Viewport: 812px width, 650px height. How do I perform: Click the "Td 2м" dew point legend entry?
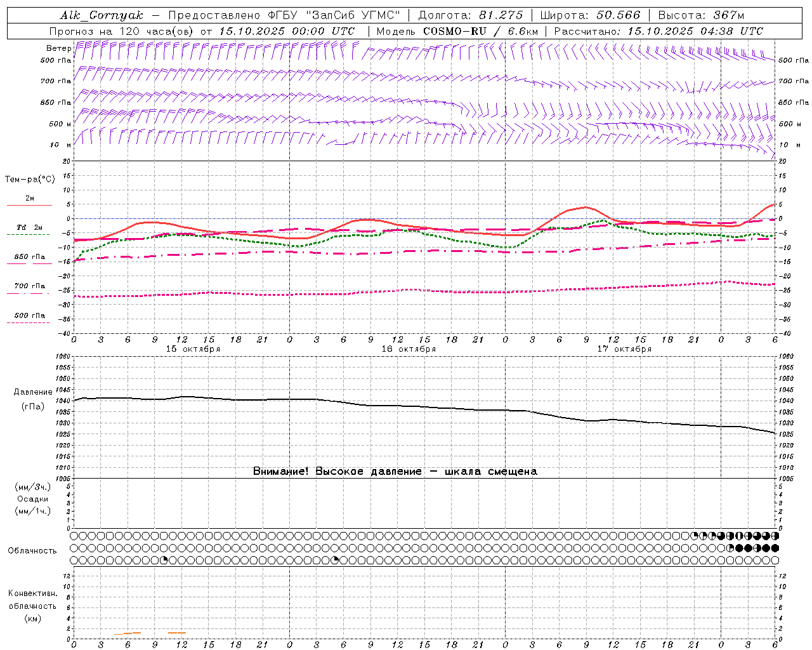click(x=30, y=227)
